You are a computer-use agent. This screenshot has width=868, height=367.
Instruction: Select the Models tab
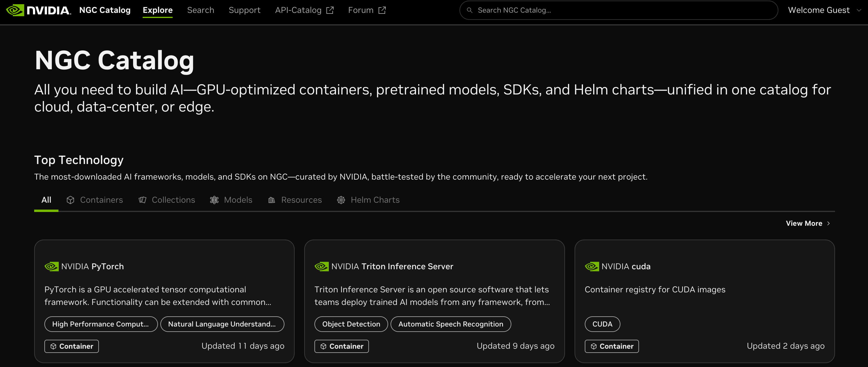(231, 200)
